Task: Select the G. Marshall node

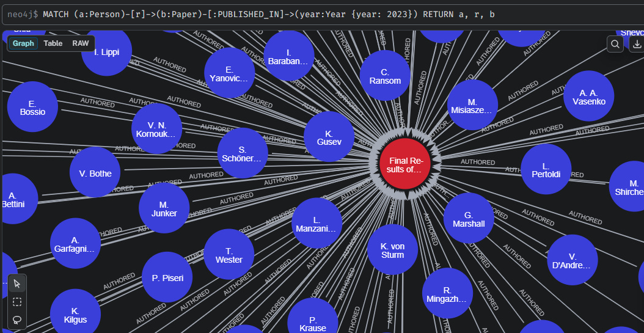Action: point(469,219)
